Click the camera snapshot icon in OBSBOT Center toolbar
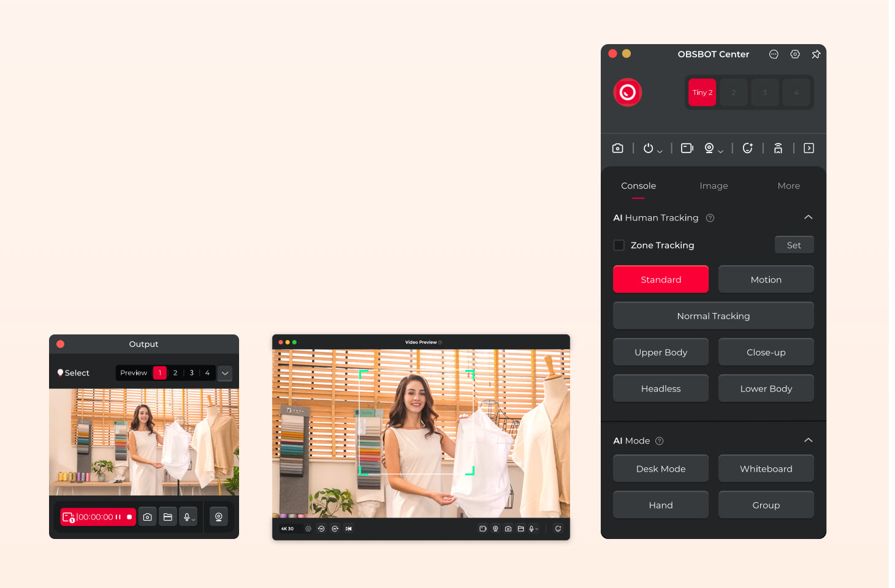 click(x=617, y=148)
